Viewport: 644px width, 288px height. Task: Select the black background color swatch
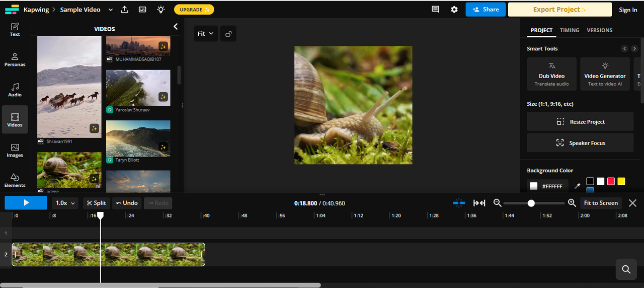click(590, 181)
